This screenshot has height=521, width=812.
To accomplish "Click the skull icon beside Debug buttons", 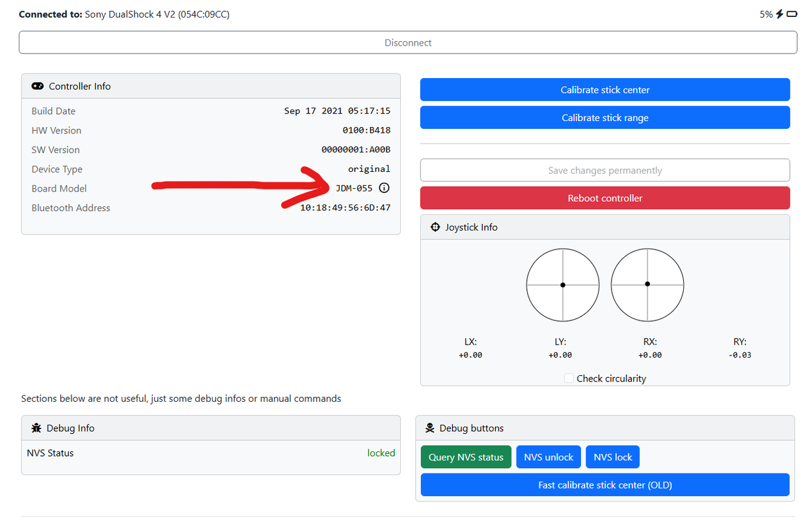I will [430, 428].
